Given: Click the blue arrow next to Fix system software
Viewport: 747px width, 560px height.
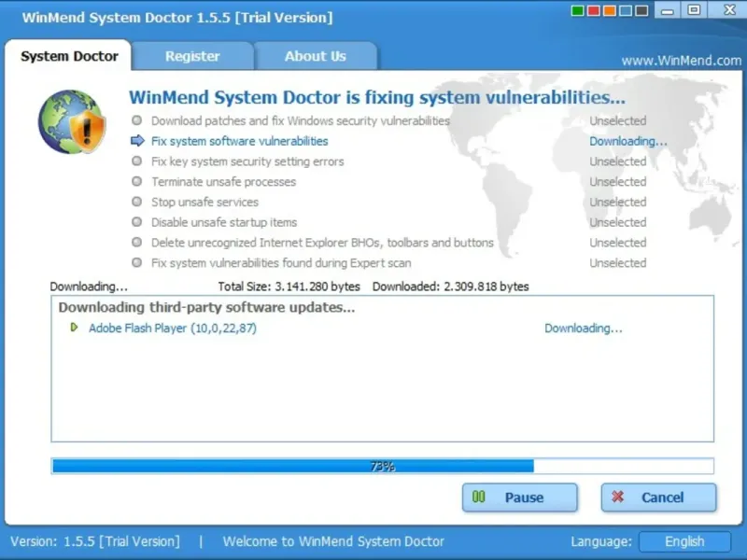Looking at the screenshot, I should [x=137, y=141].
